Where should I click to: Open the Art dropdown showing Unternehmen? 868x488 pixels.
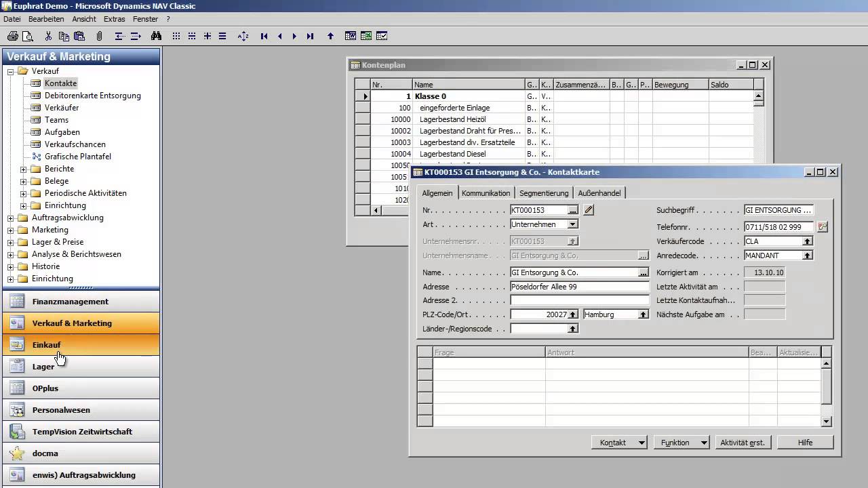point(573,224)
